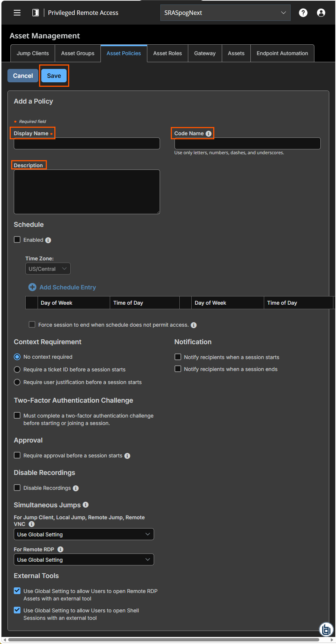Screen dimensions: 336x644
Task: Click the plus icon for Add Schedule Entry
Action: (x=32, y=287)
